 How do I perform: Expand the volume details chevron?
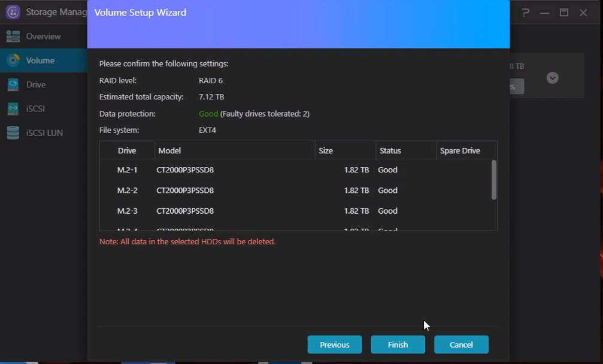553,78
